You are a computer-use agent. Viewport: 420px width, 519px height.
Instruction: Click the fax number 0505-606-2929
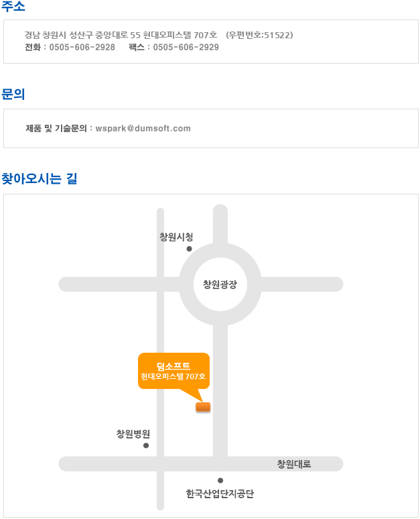click(186, 48)
